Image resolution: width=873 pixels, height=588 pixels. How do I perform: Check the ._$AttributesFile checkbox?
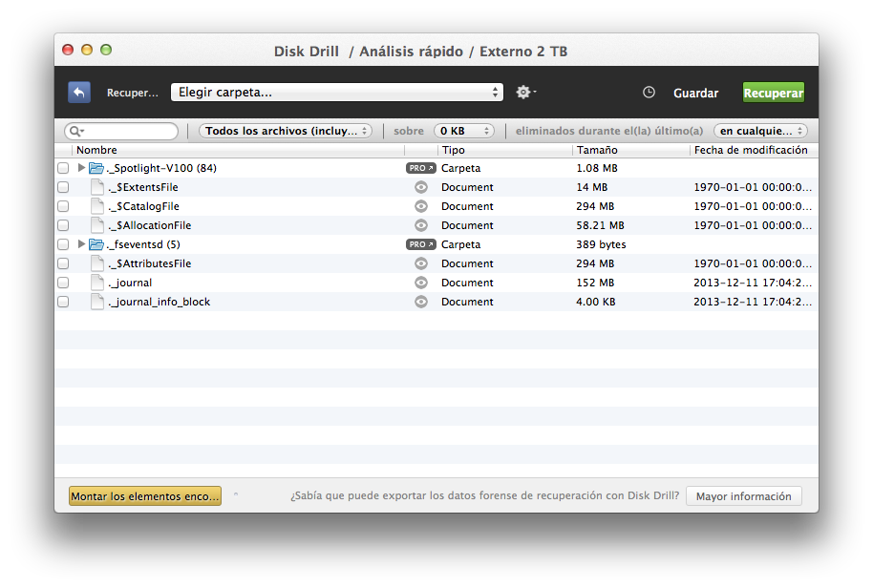pyautogui.click(x=63, y=263)
